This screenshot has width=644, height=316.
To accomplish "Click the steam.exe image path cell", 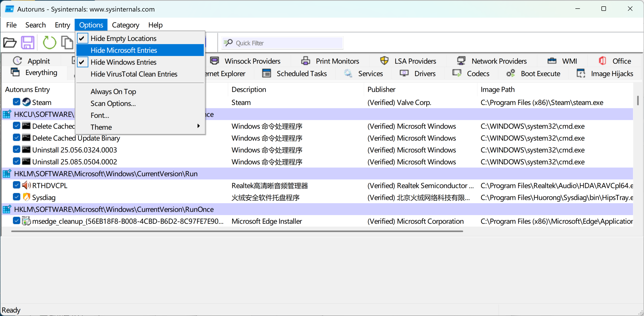I will point(542,102).
